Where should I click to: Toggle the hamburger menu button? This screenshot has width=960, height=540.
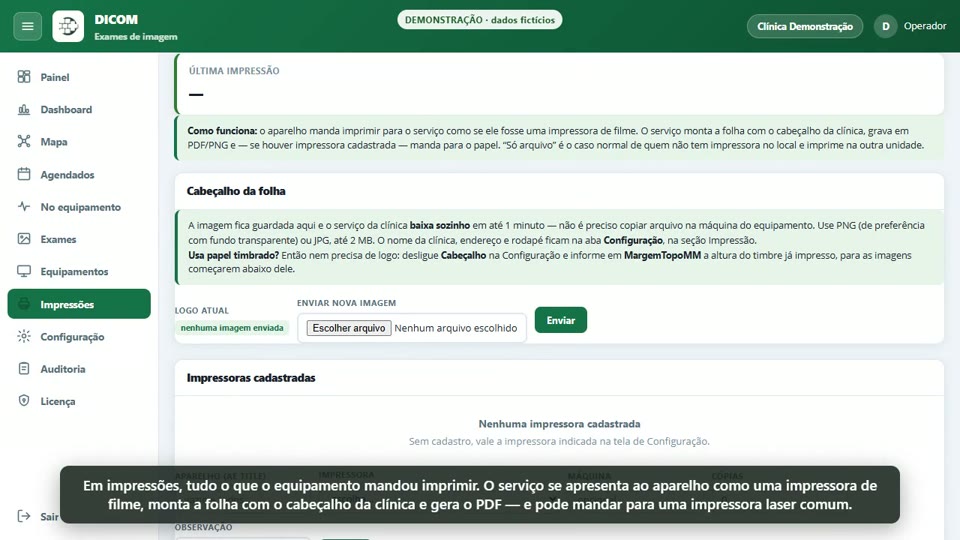(28, 26)
